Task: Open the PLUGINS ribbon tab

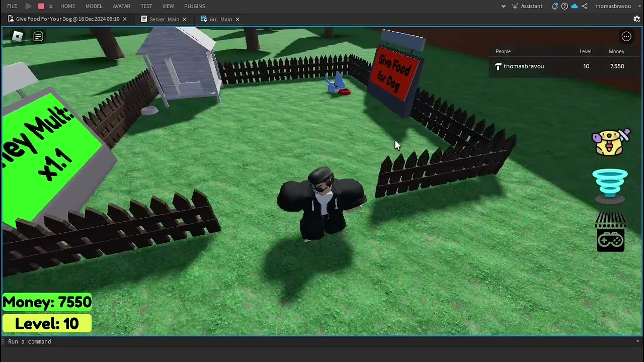Action: coord(195,6)
